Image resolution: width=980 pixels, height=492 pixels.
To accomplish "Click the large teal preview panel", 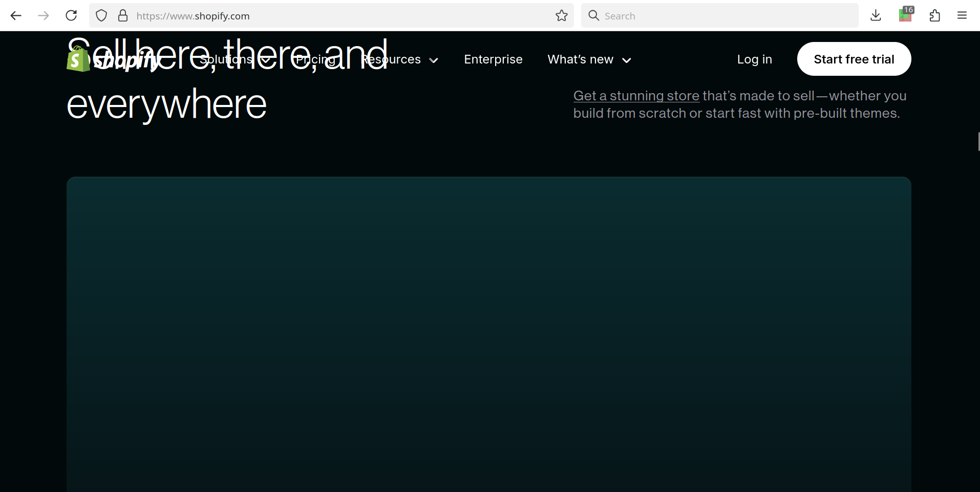I will 489,334.
